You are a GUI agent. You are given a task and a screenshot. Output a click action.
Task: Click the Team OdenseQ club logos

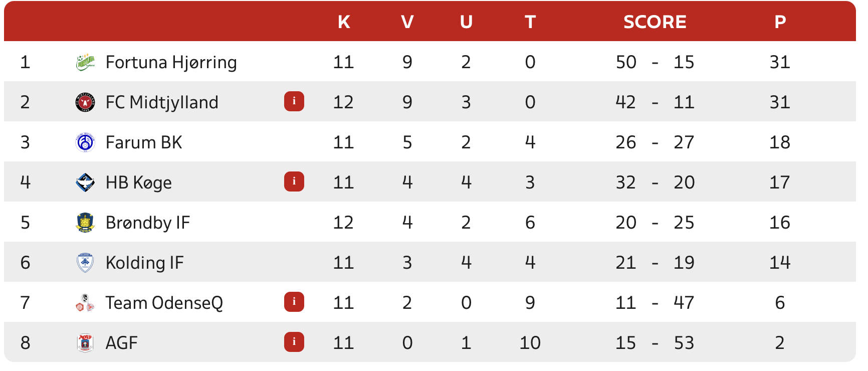[85, 303]
